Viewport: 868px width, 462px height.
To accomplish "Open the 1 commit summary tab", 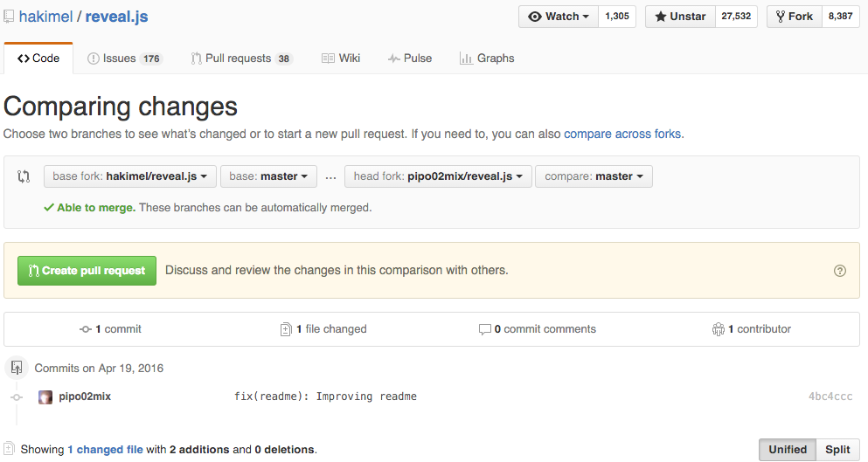I will click(x=110, y=329).
